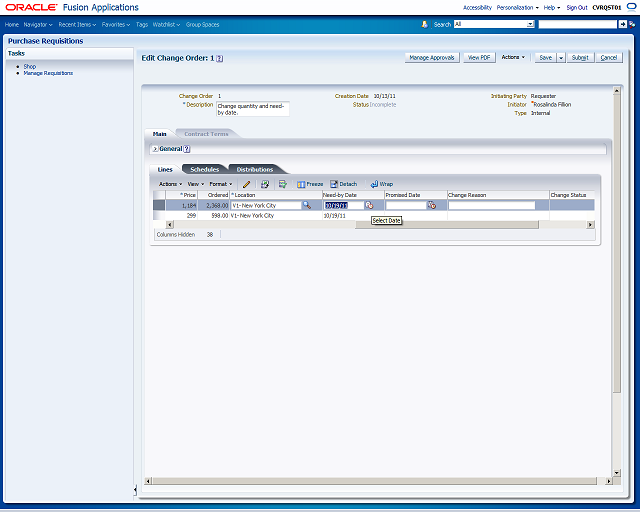
Task: Open Need-by Date calendar picker
Action: coord(369,205)
